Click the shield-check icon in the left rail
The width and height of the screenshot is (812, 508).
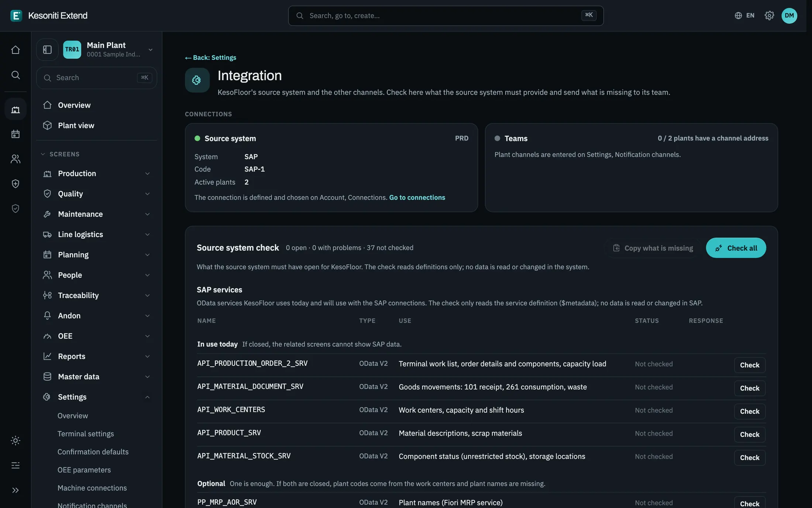[16, 209]
